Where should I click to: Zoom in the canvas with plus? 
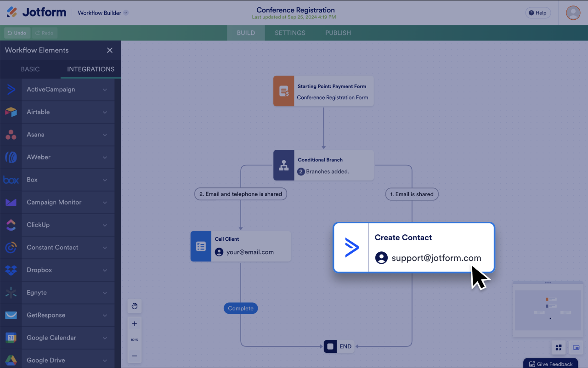(x=135, y=323)
